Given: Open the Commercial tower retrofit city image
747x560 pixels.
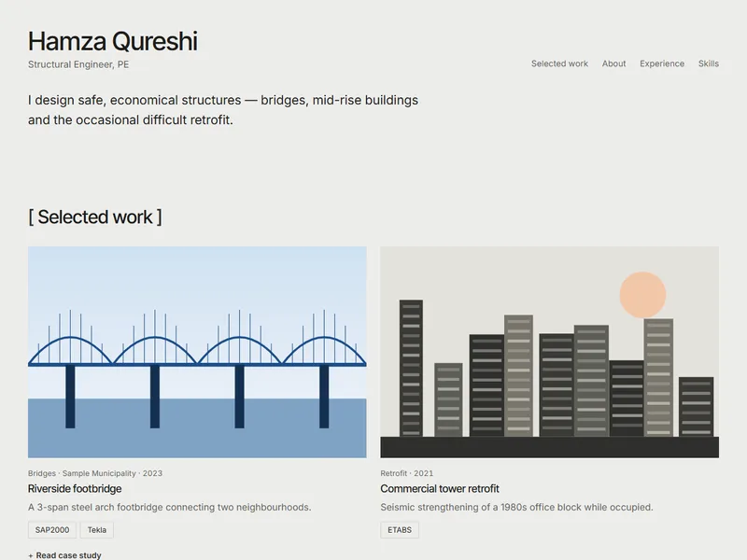Looking at the screenshot, I should coord(549,352).
